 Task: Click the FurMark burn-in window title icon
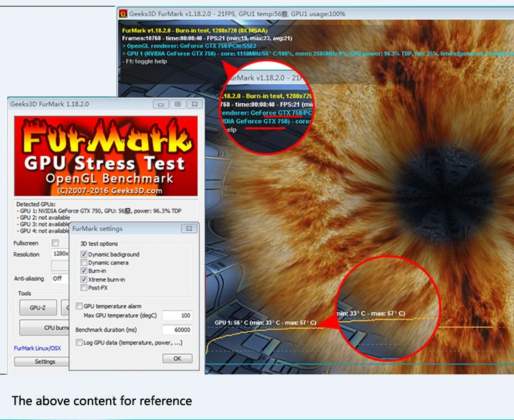(x=123, y=14)
